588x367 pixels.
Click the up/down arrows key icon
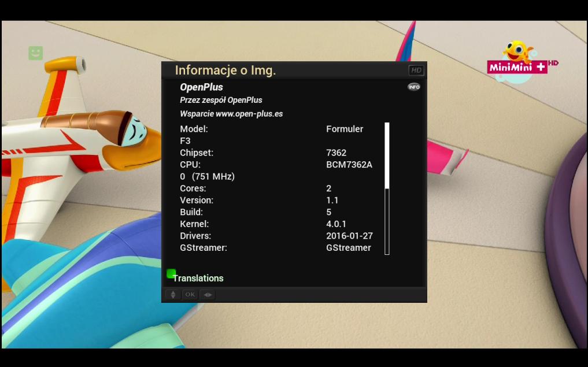[x=173, y=295]
